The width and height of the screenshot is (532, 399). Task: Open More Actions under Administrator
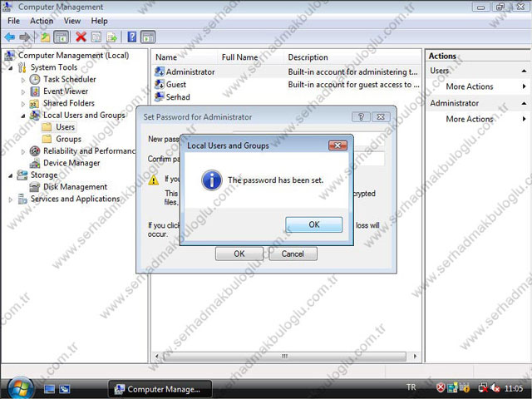(x=470, y=119)
